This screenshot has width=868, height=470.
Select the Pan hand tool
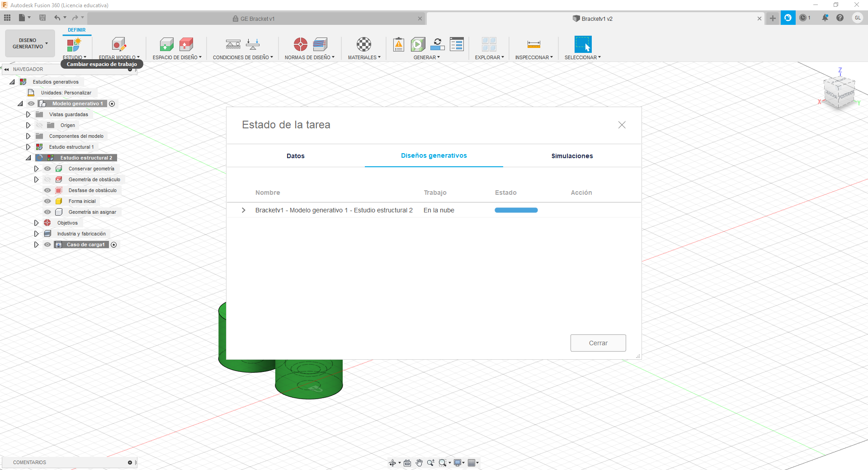coord(419,462)
